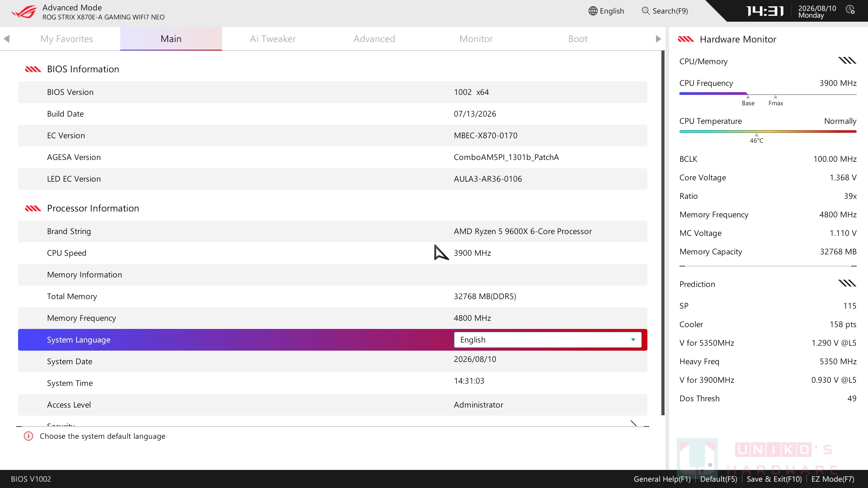
Task: Switch to the Boot tab
Action: tap(578, 39)
